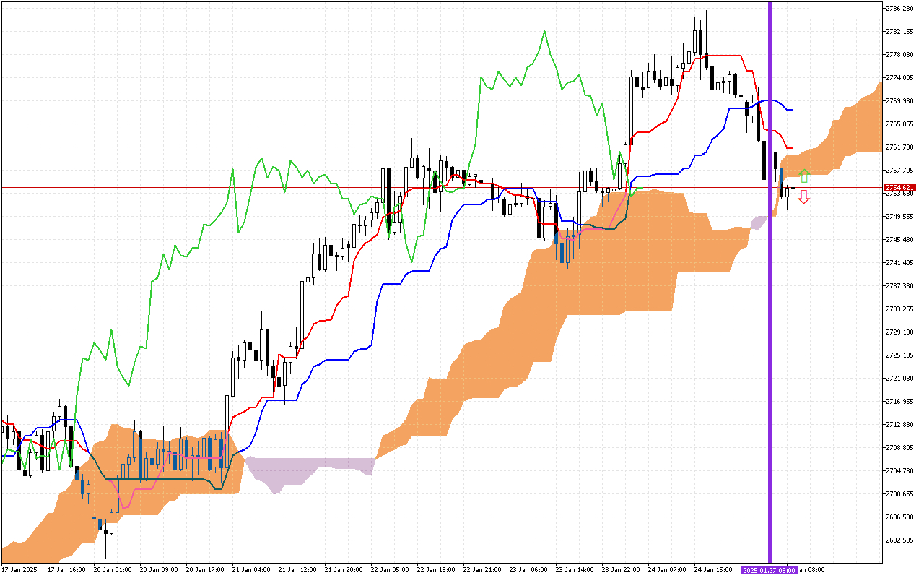Click the 2696.580 price axis label

click(899, 517)
